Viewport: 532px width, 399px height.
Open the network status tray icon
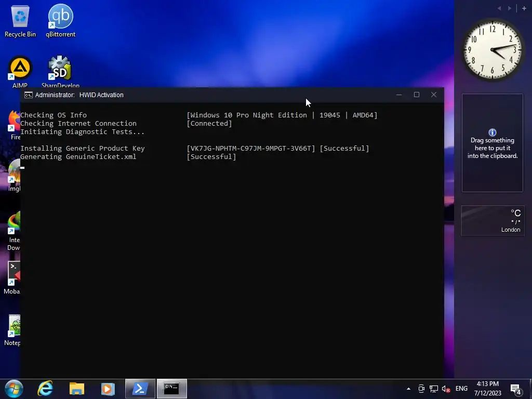434,389
